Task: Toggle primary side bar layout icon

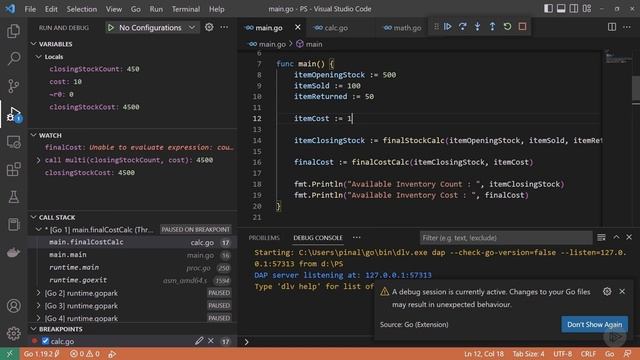Action: pos(548,9)
